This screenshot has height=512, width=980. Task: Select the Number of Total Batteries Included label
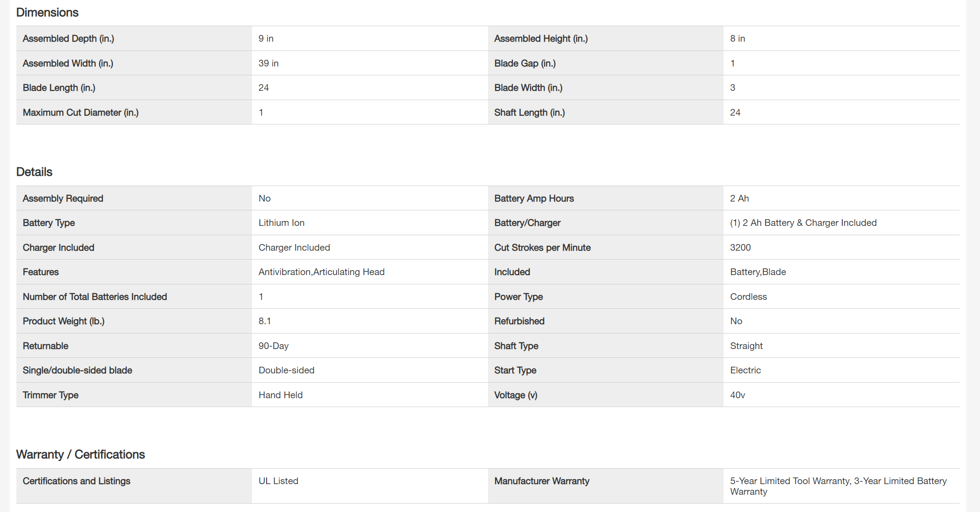click(x=95, y=297)
